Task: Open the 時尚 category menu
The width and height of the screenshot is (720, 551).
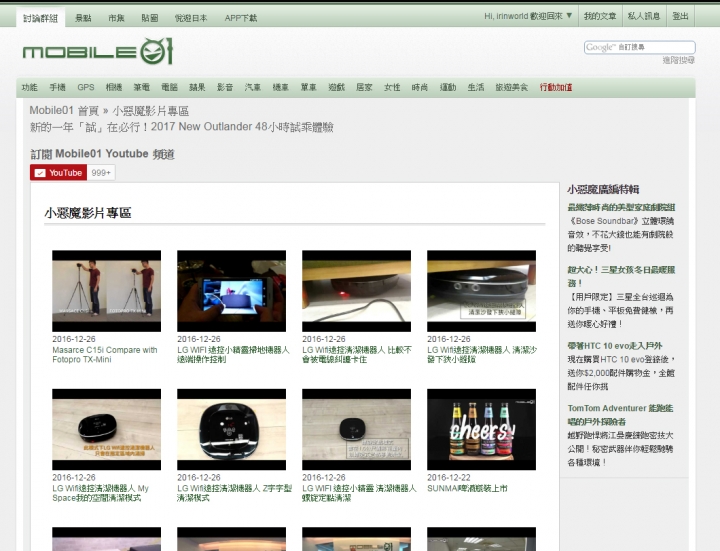Action: click(x=420, y=87)
